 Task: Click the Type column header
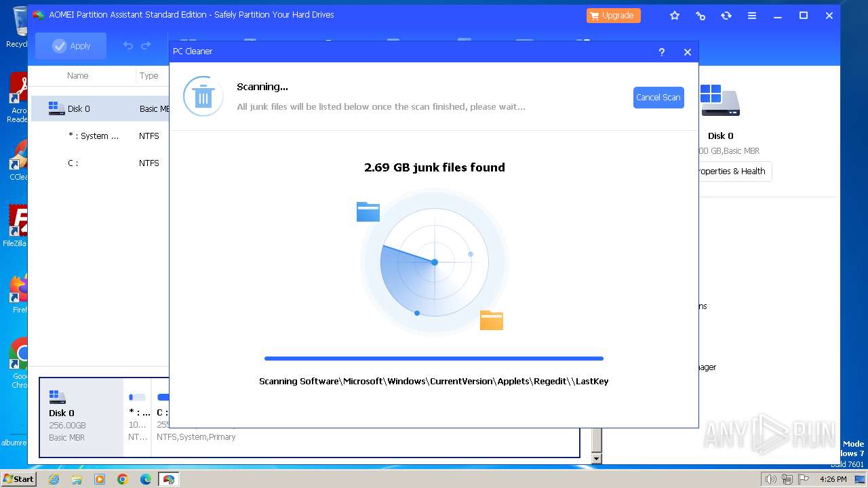(149, 75)
